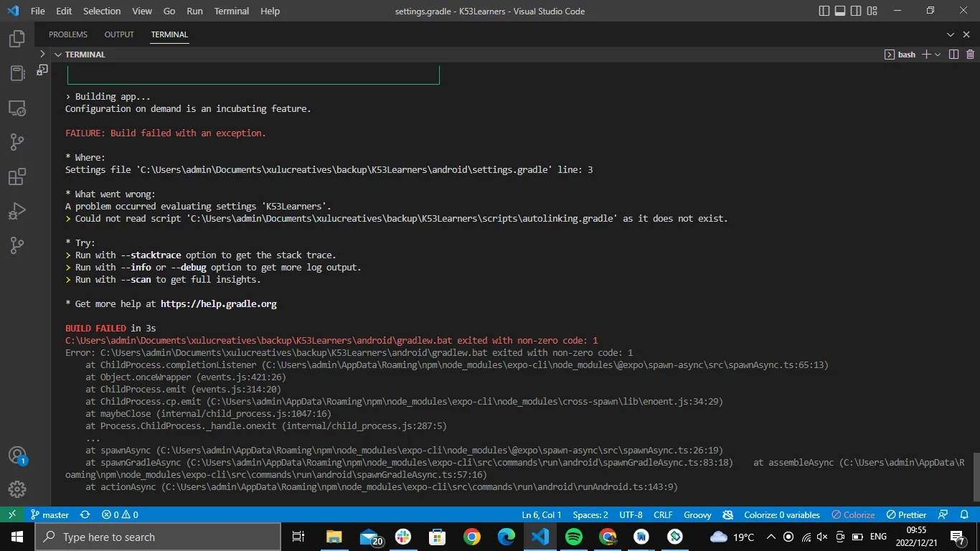Screen dimensions: 980x551
Task: Open the Edit menu
Action: pos(64,11)
